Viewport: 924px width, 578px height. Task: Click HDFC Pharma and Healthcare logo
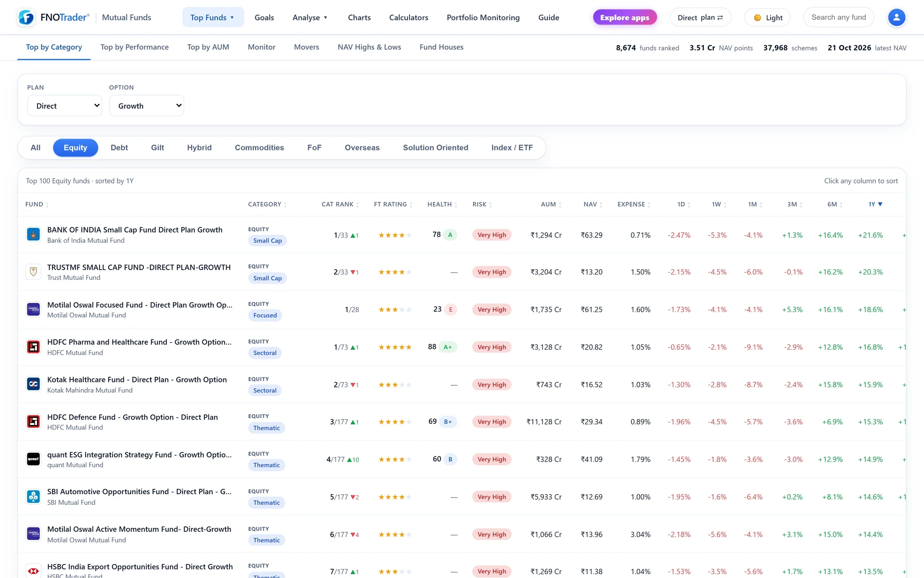pyautogui.click(x=33, y=347)
